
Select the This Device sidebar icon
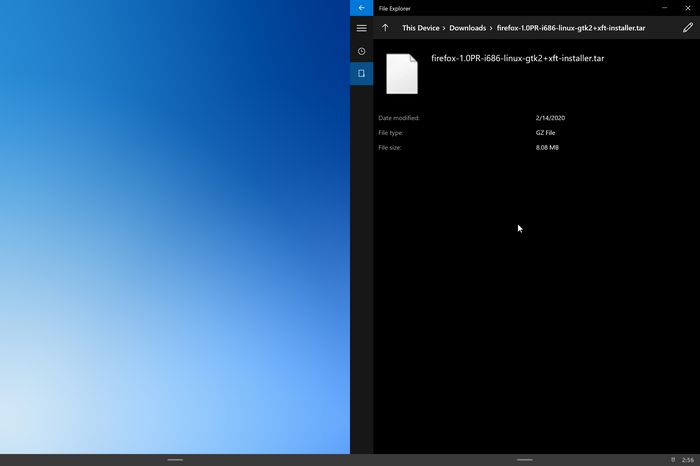click(x=362, y=74)
